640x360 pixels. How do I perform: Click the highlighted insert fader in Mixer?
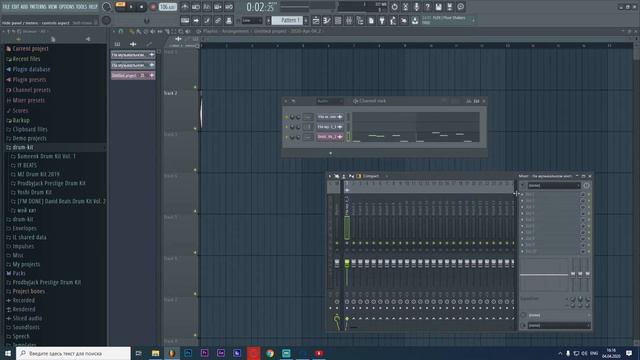click(347, 263)
